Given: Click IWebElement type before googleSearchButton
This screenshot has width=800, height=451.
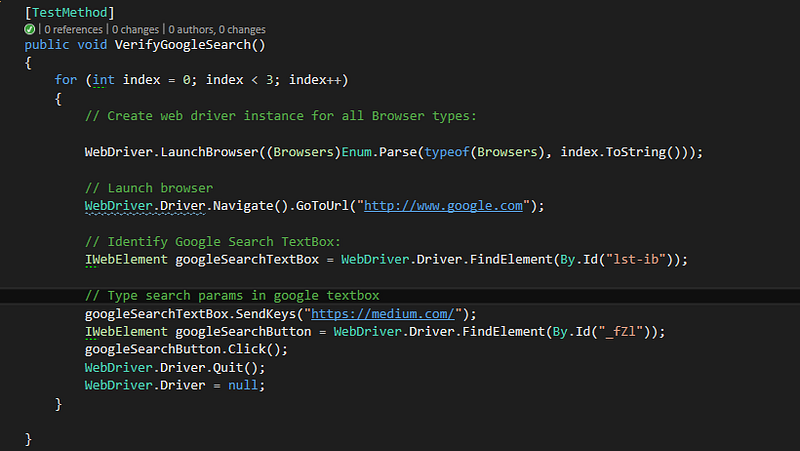Looking at the screenshot, I should click(126, 332).
